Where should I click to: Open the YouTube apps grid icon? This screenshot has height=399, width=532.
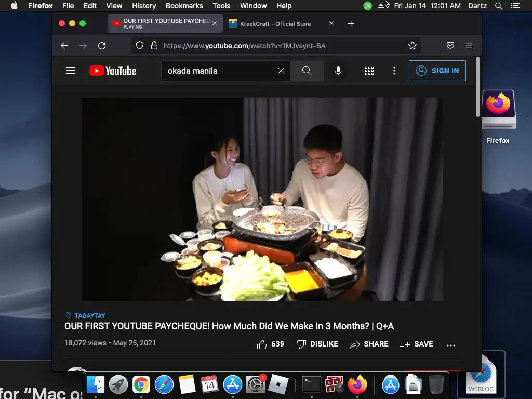click(x=369, y=71)
